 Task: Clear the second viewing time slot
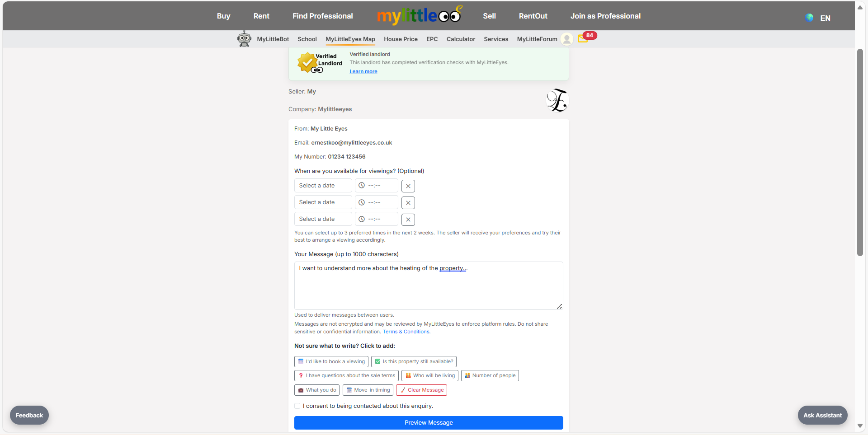click(408, 203)
